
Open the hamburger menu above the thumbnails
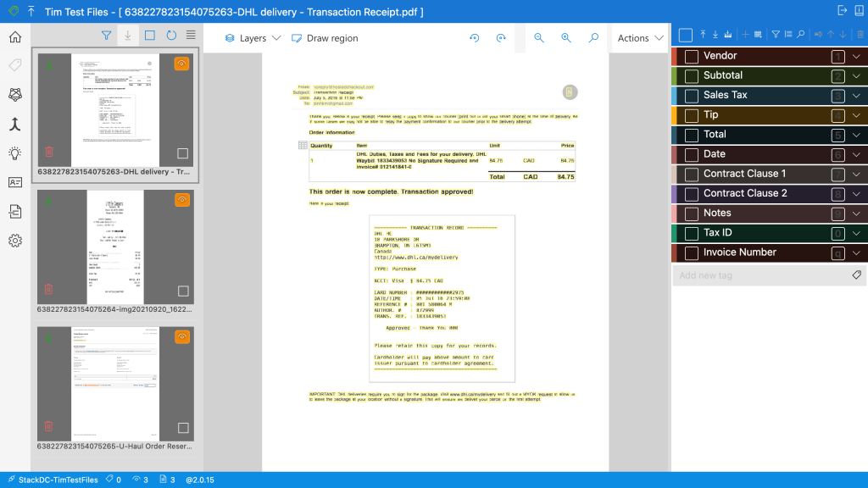[x=191, y=36]
